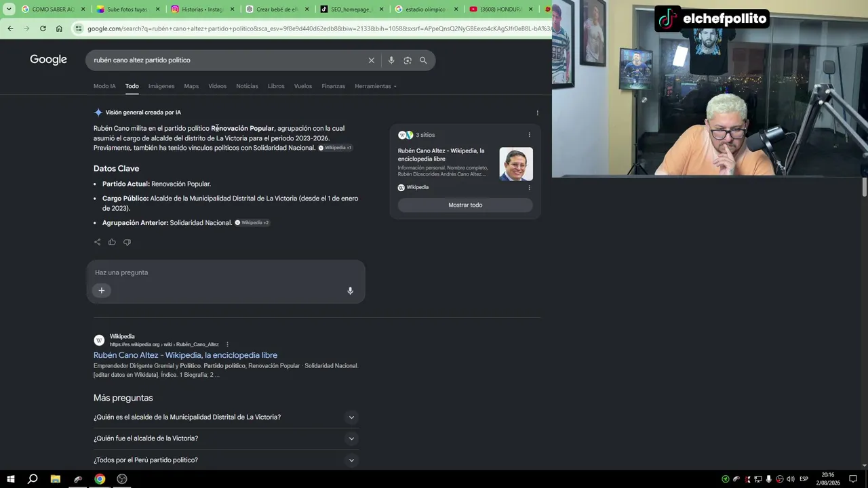
Task: Show sources for 'Wikipedia +2' citation
Action: point(252,222)
